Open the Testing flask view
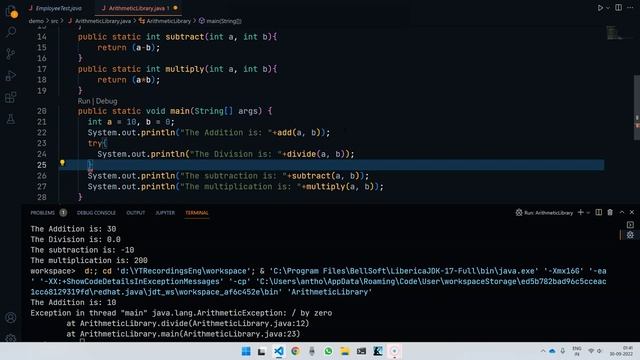The image size is (640, 360). [x=11, y=119]
